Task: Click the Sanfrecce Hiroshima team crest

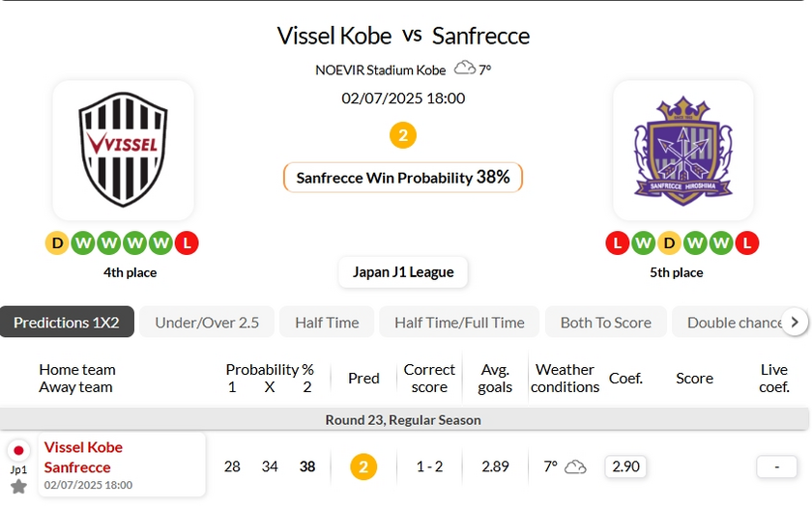Action: pyautogui.click(x=682, y=150)
